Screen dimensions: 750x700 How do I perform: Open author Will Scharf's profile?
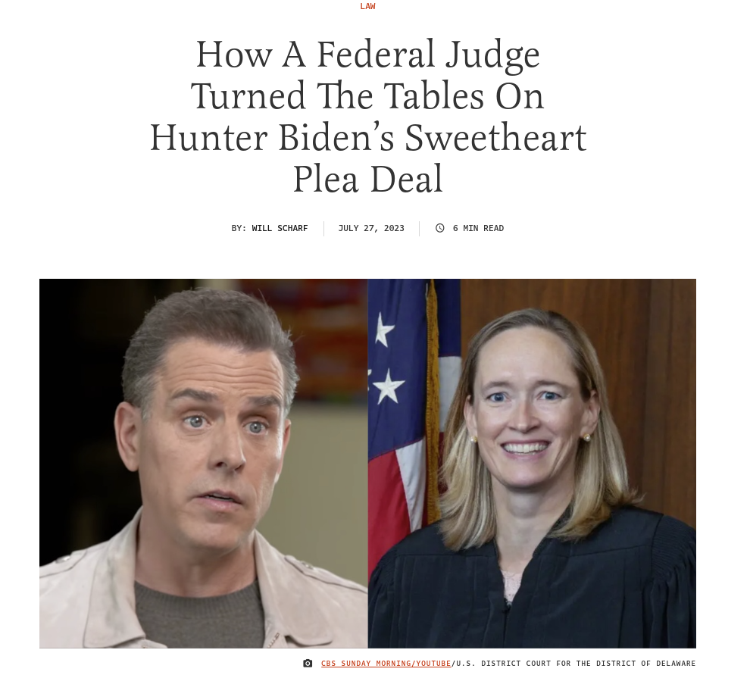280,228
